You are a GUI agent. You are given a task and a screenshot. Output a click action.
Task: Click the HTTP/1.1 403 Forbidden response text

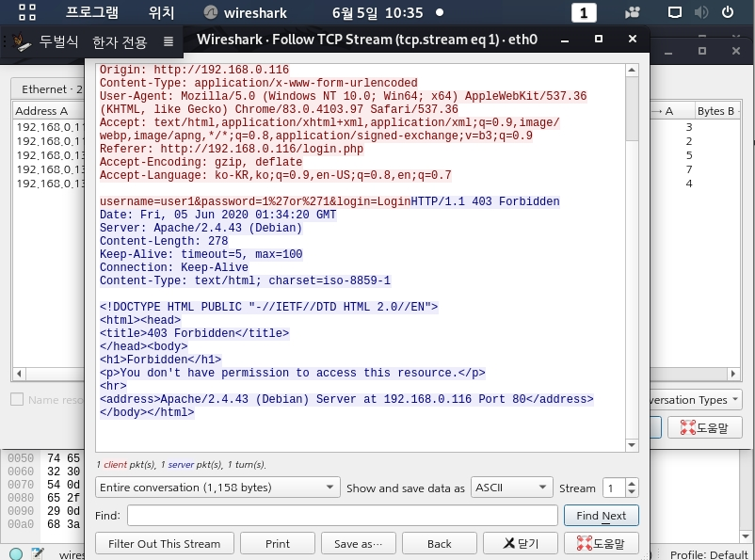tap(485, 201)
